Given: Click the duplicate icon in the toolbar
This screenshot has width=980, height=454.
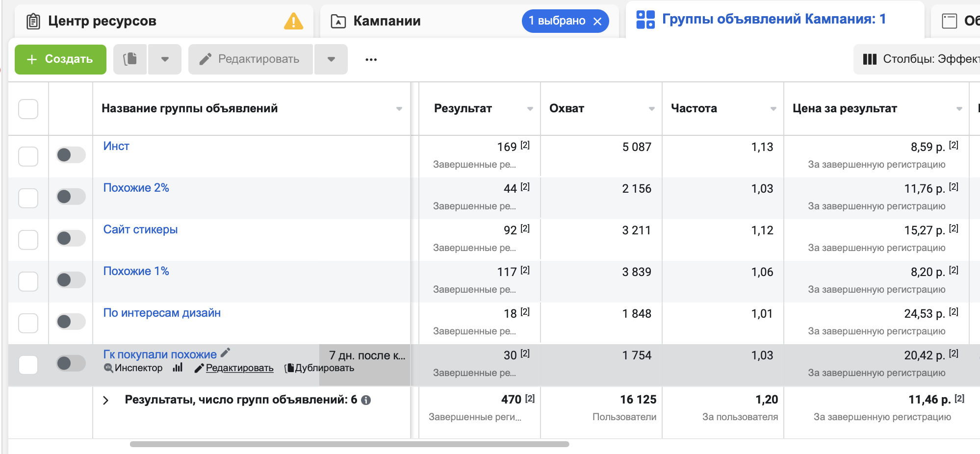Looking at the screenshot, I should [x=130, y=59].
